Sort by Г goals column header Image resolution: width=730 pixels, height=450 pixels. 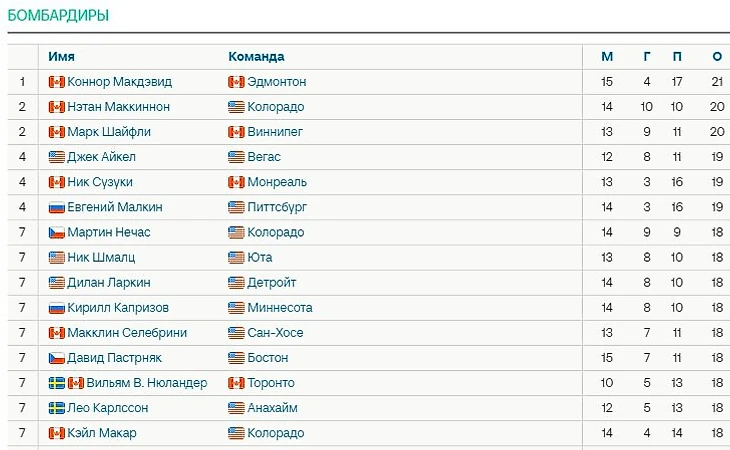(x=647, y=57)
